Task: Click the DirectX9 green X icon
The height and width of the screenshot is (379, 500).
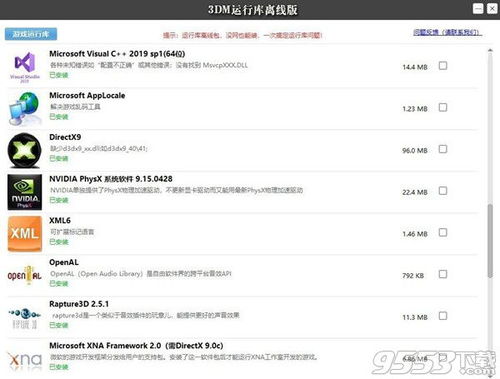Action: pos(25,150)
